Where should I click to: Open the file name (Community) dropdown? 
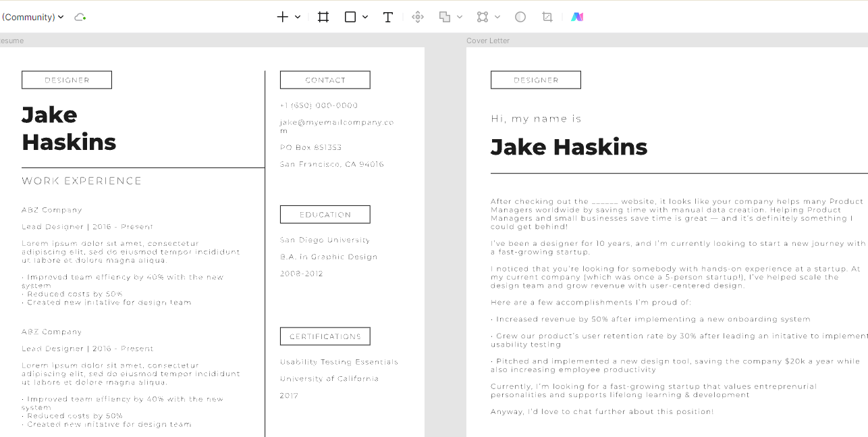coord(32,17)
